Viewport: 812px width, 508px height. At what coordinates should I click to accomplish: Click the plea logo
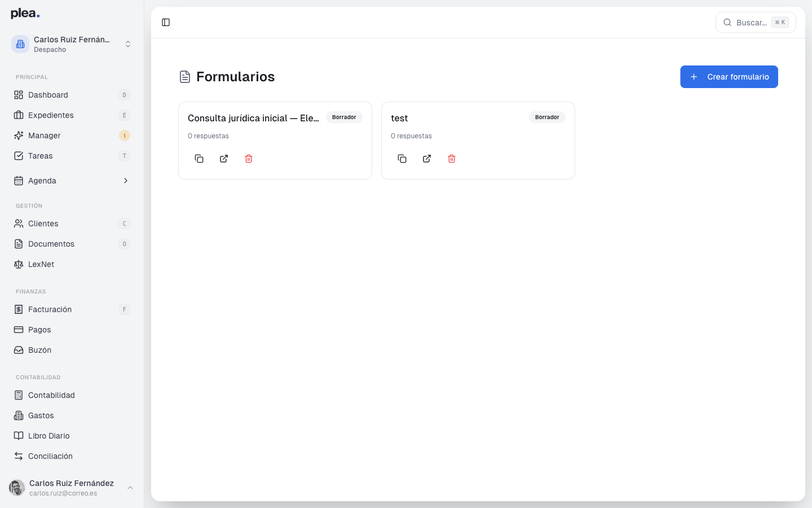point(25,14)
